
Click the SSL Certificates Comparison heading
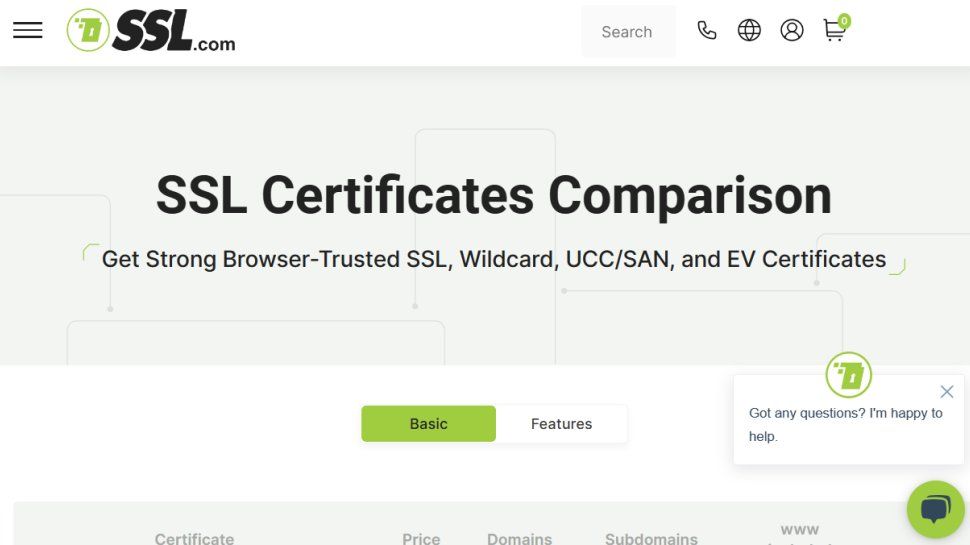(x=494, y=195)
